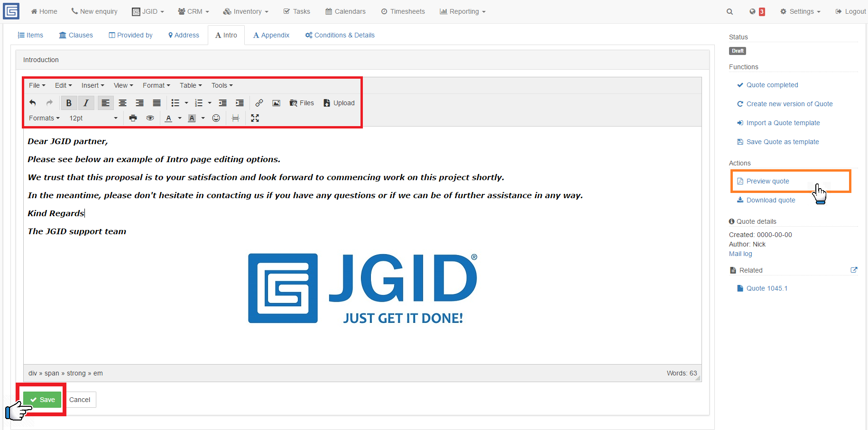
Task: Switch to the Appendix tab
Action: point(271,35)
